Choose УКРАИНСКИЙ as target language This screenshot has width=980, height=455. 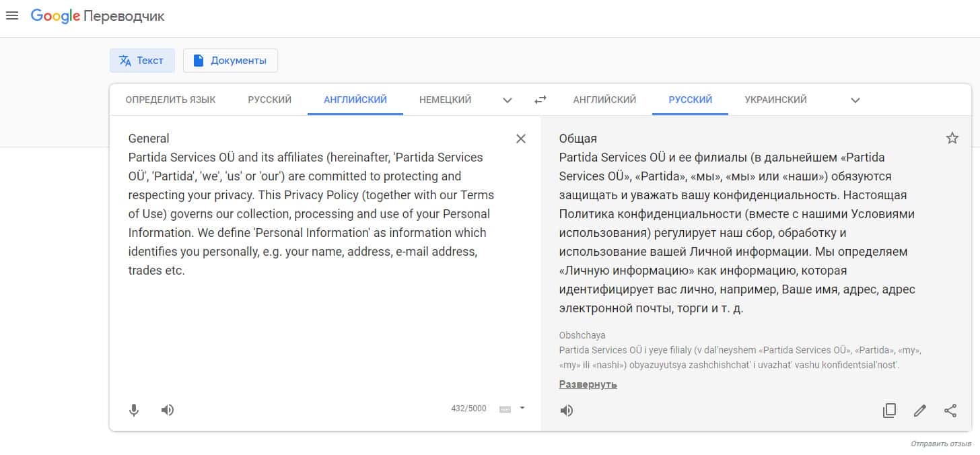click(x=775, y=100)
